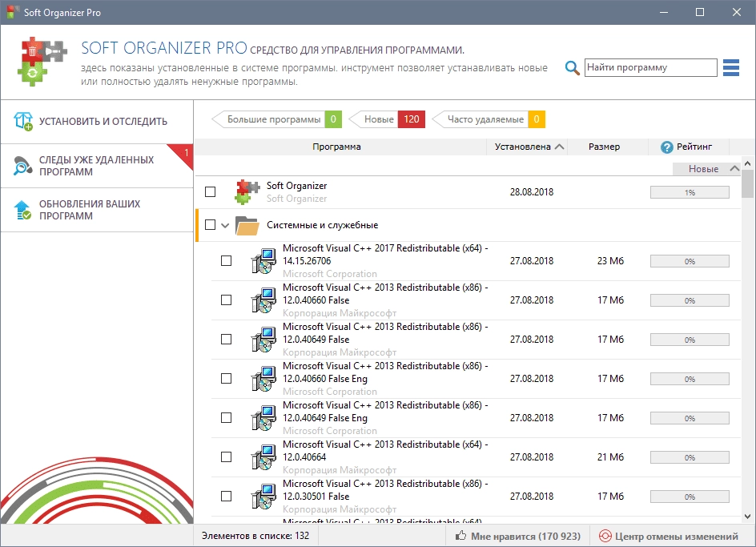The width and height of the screenshot is (756, 547).
Task: Click the Программа column header
Action: (x=336, y=147)
